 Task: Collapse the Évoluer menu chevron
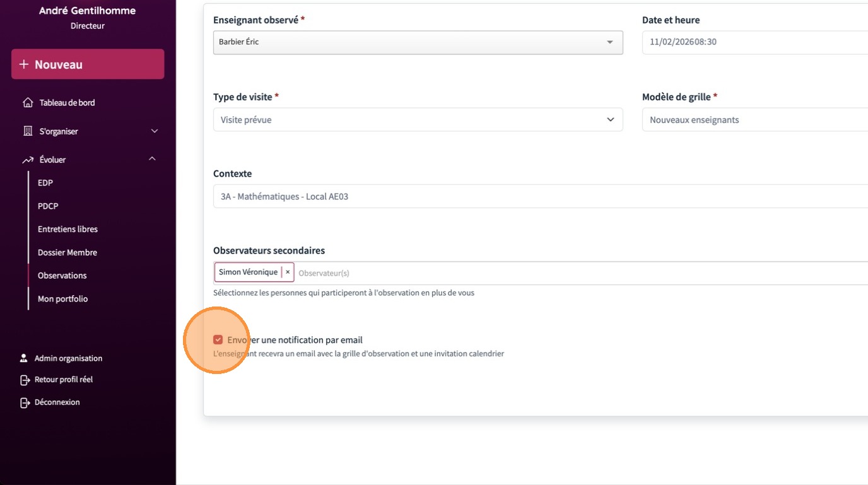(152, 160)
